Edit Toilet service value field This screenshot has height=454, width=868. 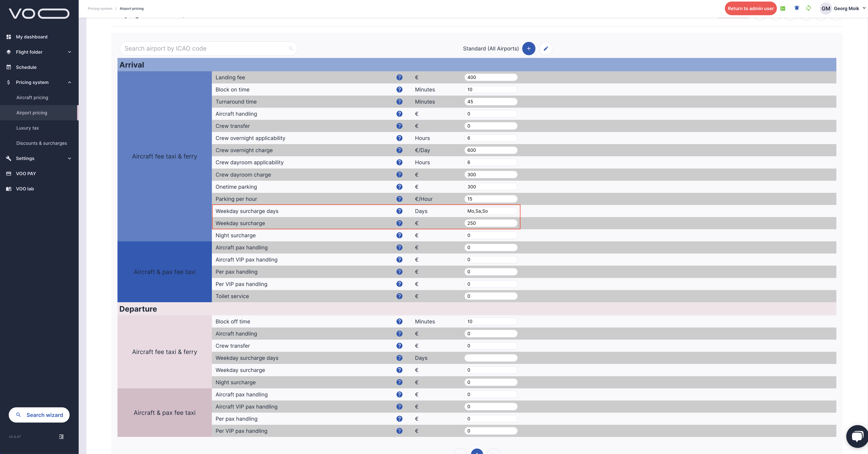click(x=491, y=296)
